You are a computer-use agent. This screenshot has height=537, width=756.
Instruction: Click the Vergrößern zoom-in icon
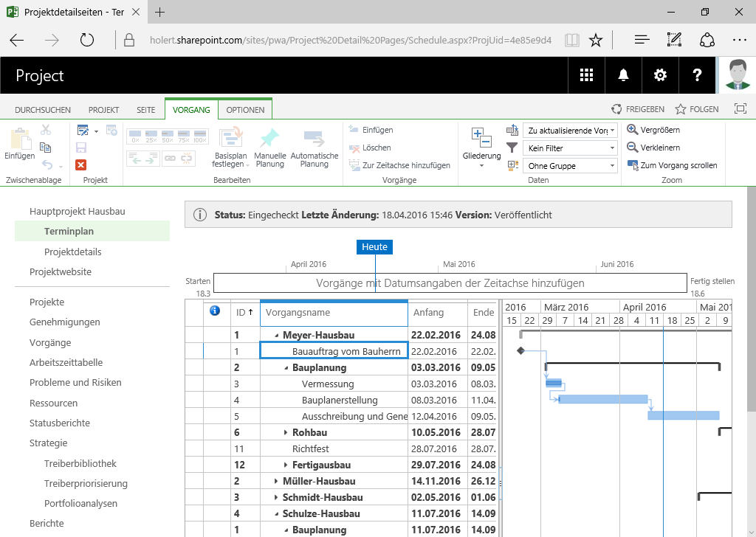[x=632, y=130]
